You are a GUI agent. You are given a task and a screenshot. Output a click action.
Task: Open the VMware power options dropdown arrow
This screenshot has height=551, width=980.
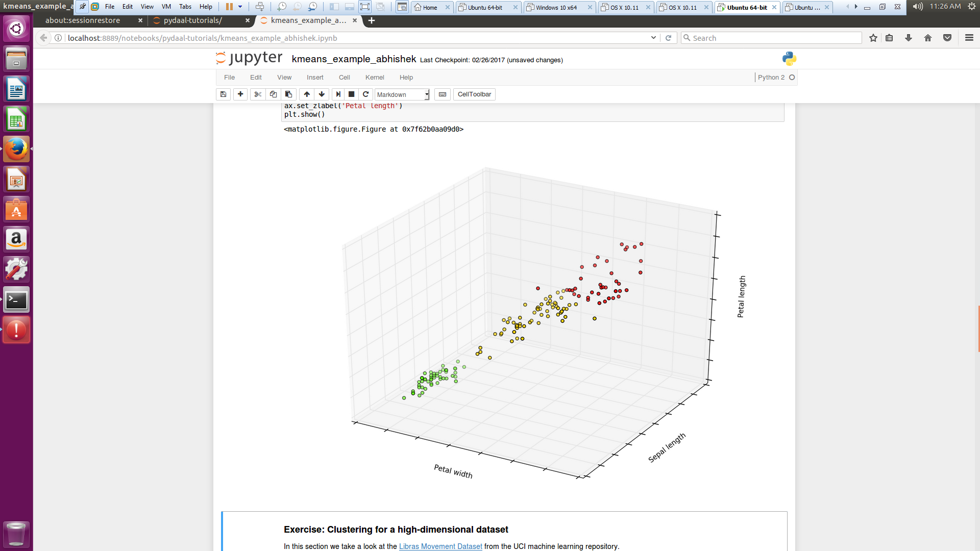click(x=240, y=7)
